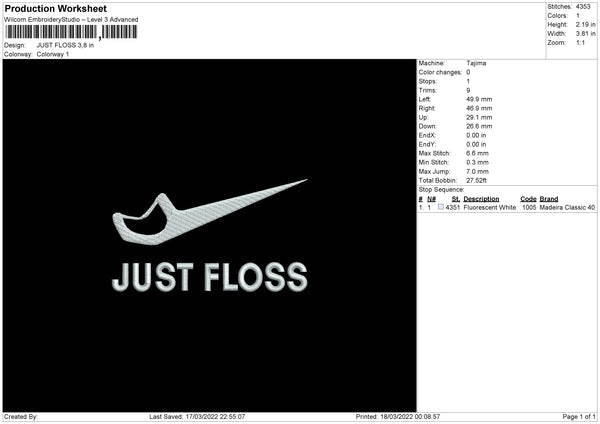Click the Right value 46.9 mm
Viewport: 600px width, 424px height.
tap(479, 108)
